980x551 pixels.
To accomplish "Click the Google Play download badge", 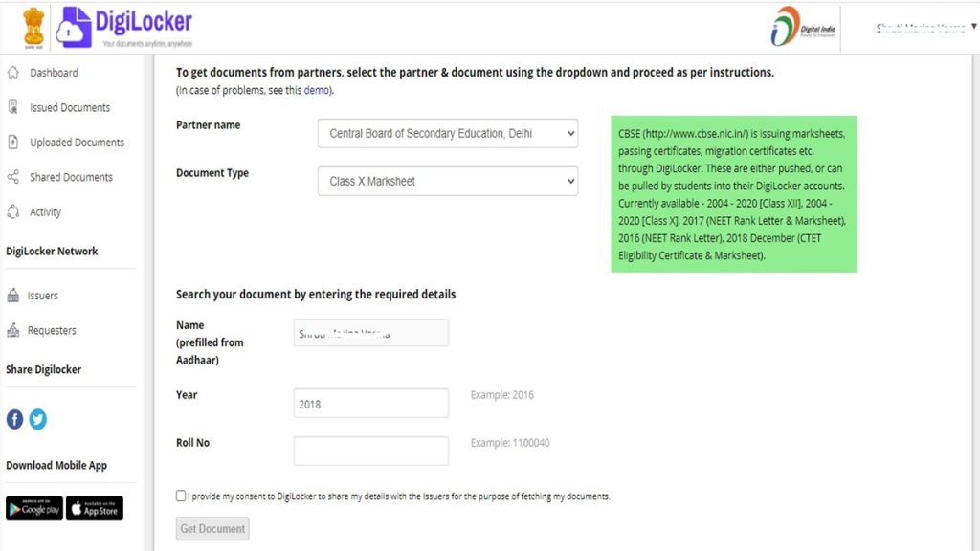I will 33,508.
